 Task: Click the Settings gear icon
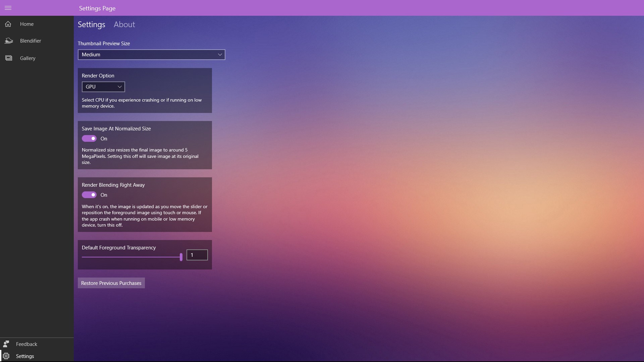click(x=6, y=356)
